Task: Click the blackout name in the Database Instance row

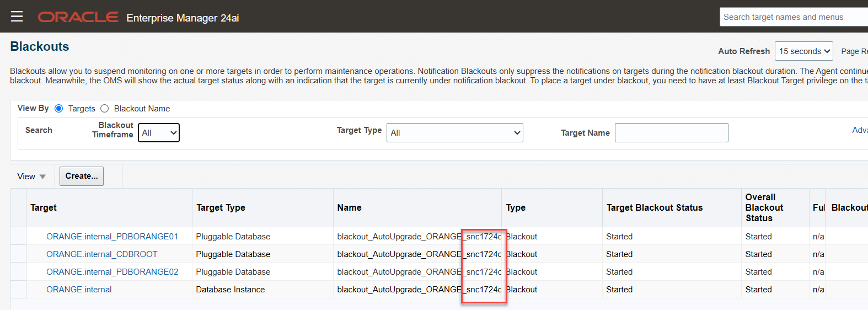Action: click(x=419, y=290)
